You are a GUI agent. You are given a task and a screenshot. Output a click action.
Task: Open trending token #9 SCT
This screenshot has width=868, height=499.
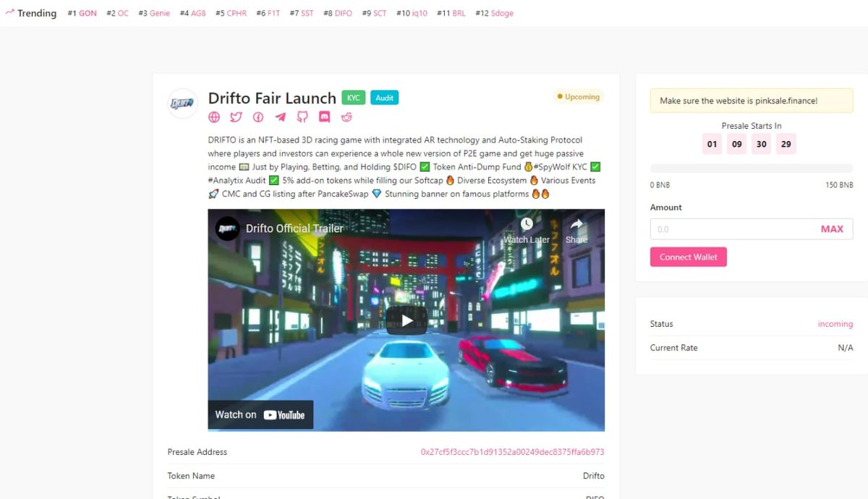(375, 13)
